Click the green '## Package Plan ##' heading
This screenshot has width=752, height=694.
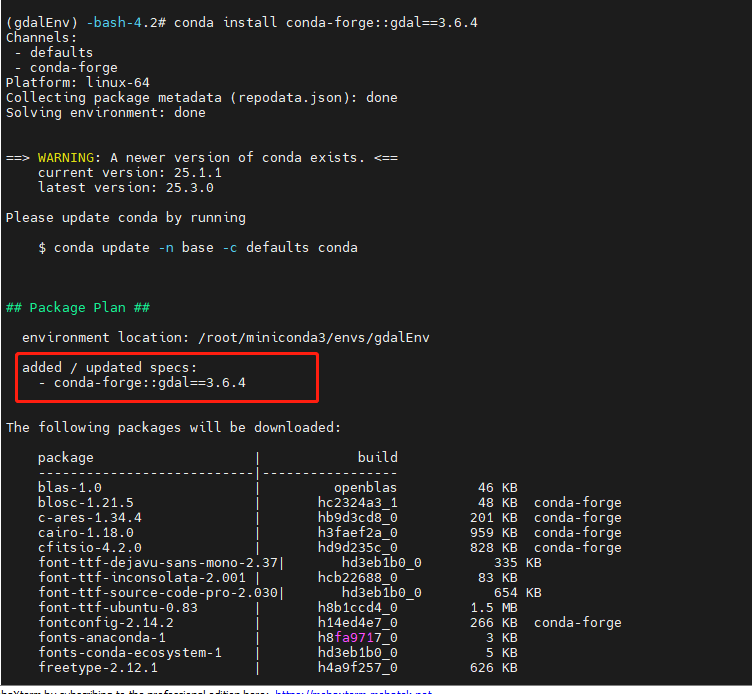(78, 307)
